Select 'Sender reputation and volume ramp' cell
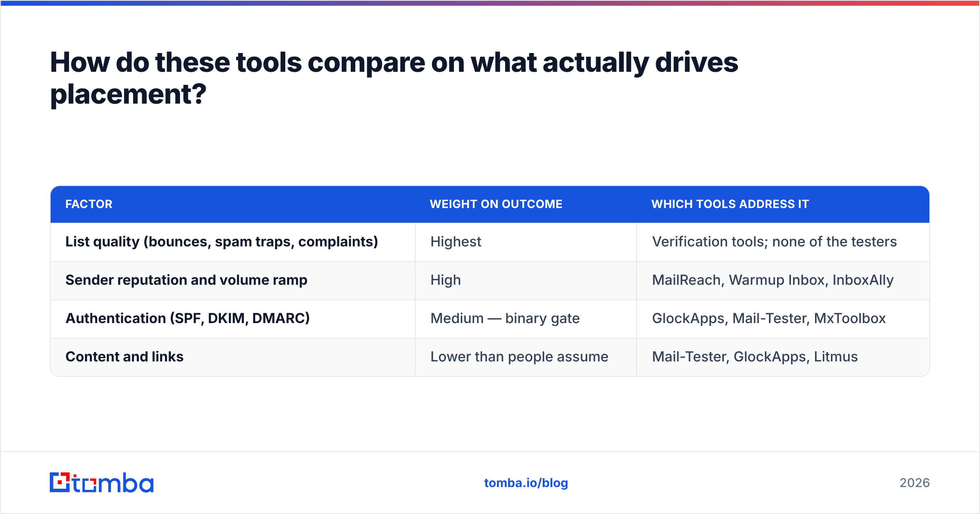This screenshot has height=514, width=980. (233, 281)
